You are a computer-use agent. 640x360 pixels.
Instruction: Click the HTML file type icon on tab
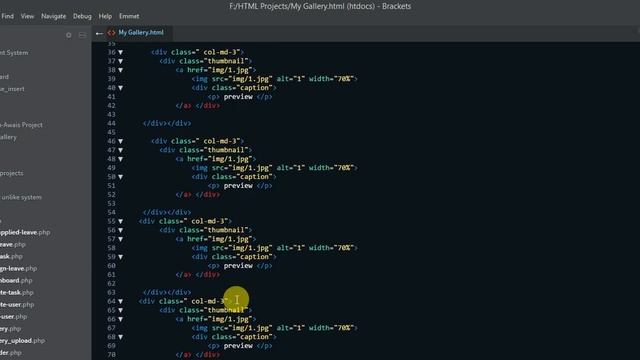point(111,33)
